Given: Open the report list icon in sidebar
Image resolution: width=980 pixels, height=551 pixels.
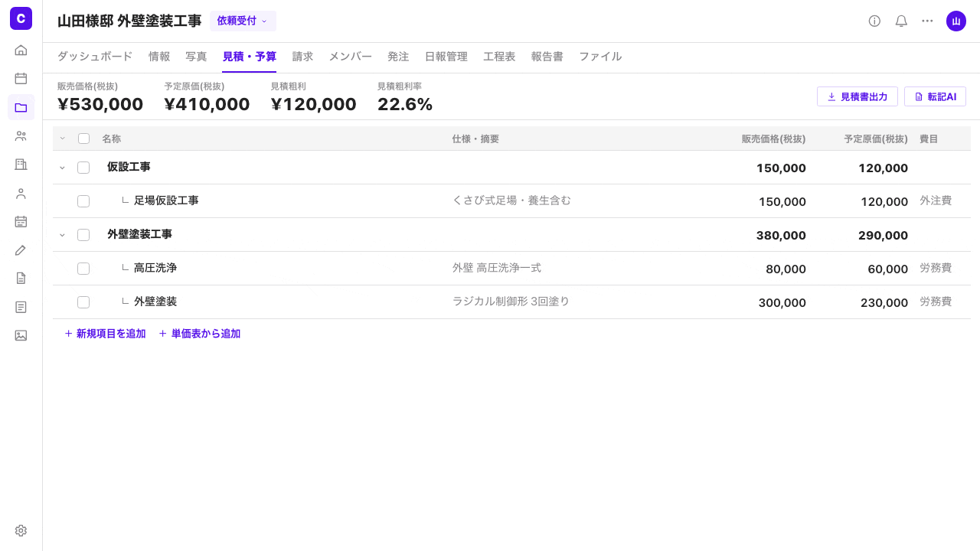Looking at the screenshot, I should [21, 307].
